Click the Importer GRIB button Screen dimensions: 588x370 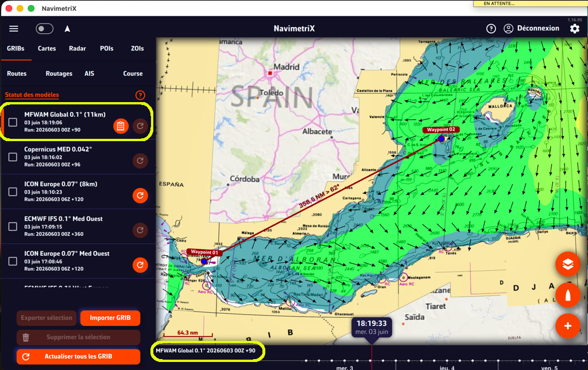click(110, 318)
